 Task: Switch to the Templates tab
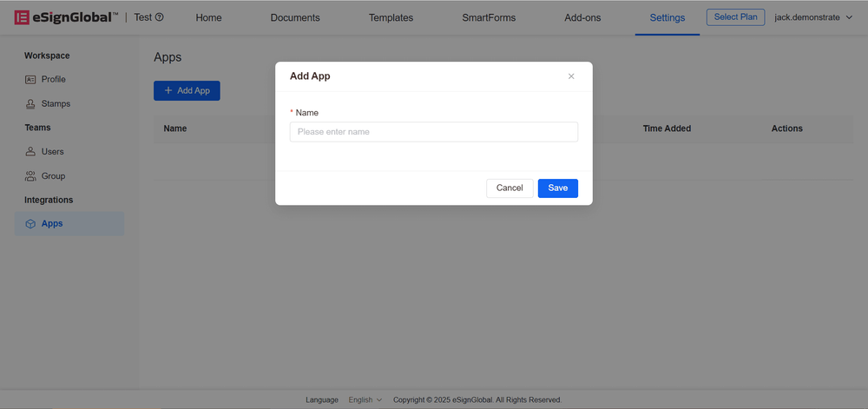pyautogui.click(x=391, y=17)
